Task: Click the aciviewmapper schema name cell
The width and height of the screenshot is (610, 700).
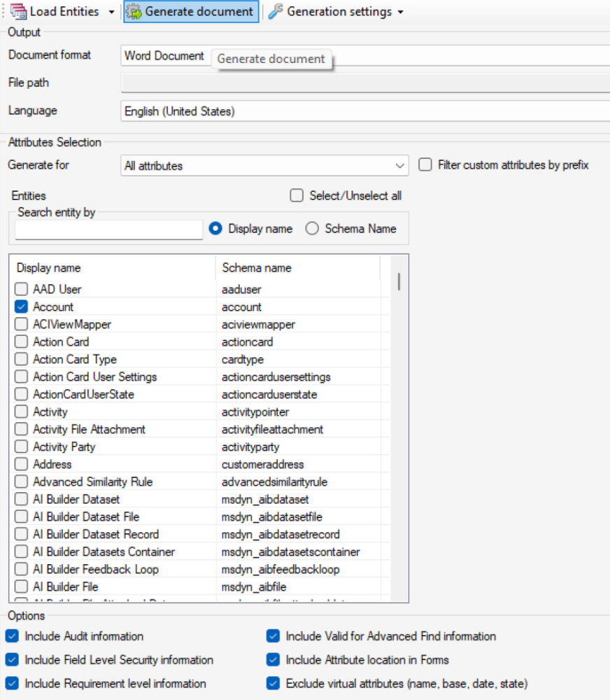Action: coord(258,324)
